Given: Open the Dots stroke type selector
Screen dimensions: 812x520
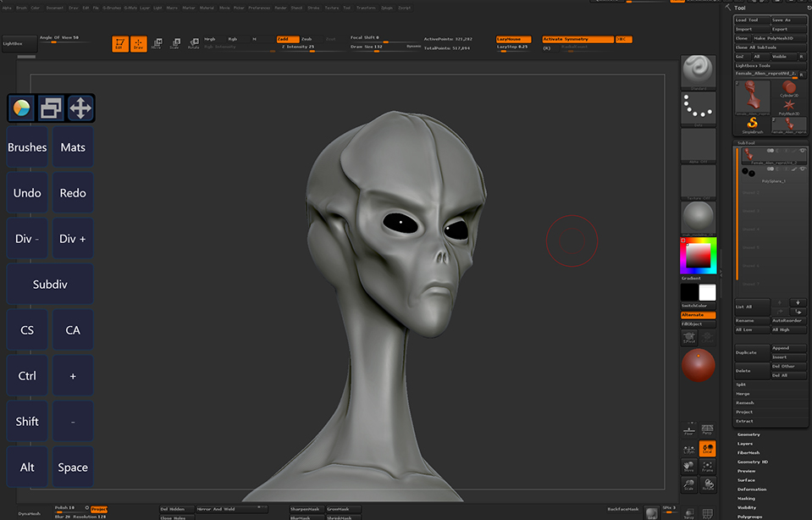Looking at the screenshot, I should tap(699, 107).
